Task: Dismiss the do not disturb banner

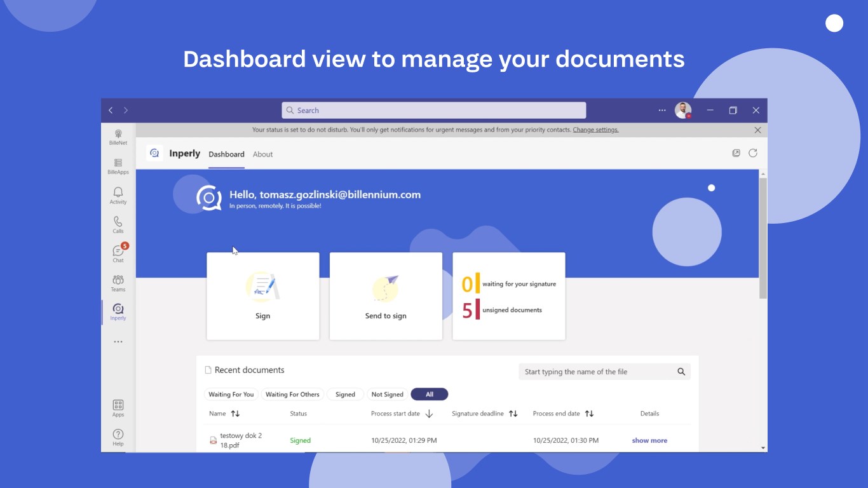Action: tap(757, 130)
